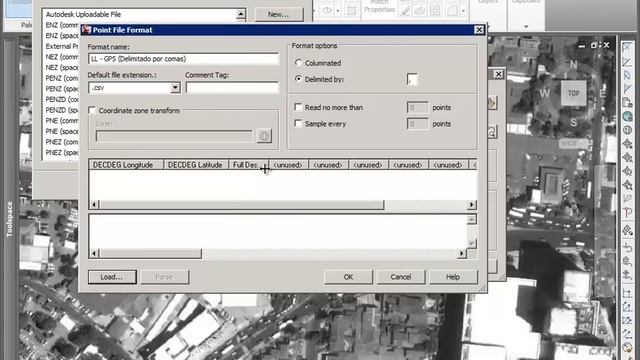The image size is (640, 360).
Task: Enable Coordinate zone transform checkbox
Action: pos(92,111)
